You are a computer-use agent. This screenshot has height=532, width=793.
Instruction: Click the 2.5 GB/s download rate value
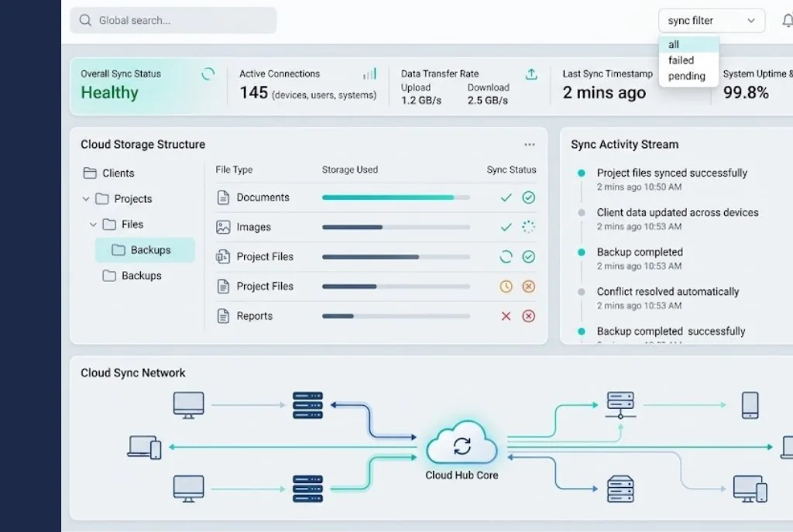[488, 100]
